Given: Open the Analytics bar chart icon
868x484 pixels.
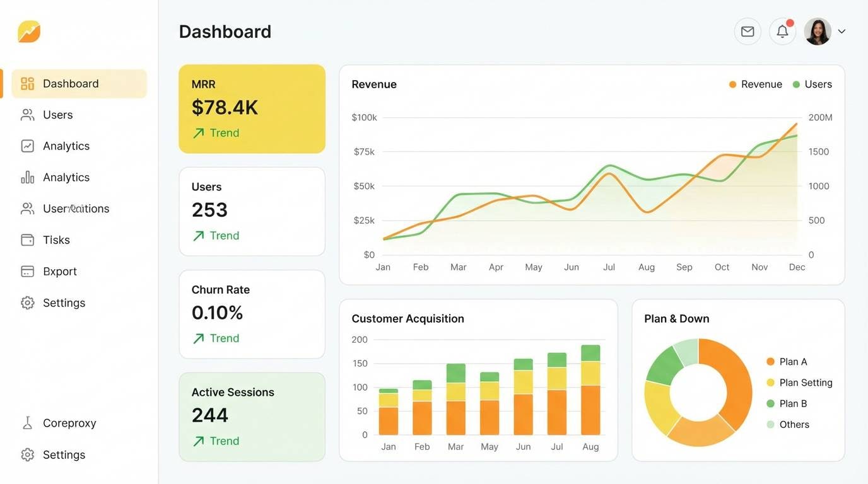Looking at the screenshot, I should coord(27,176).
